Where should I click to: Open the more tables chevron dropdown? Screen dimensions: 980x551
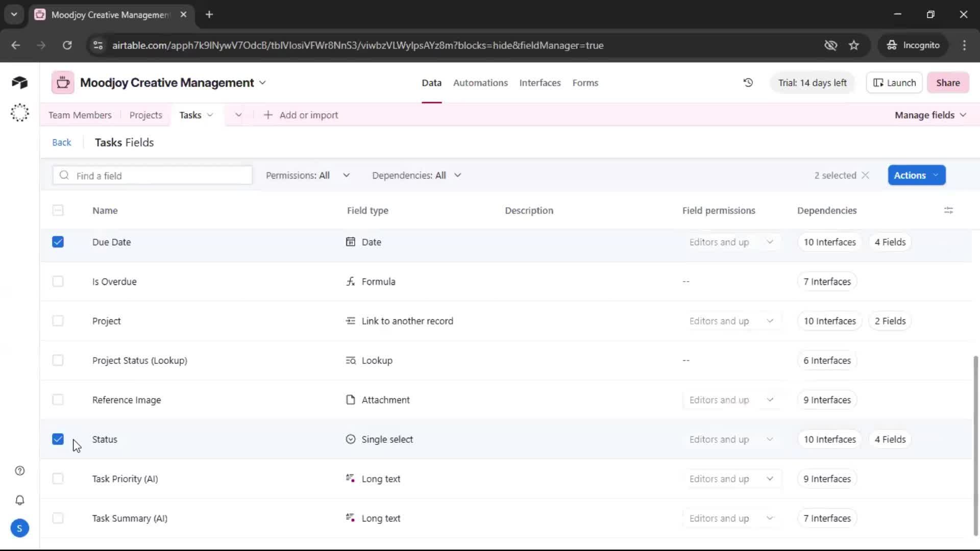(x=238, y=115)
